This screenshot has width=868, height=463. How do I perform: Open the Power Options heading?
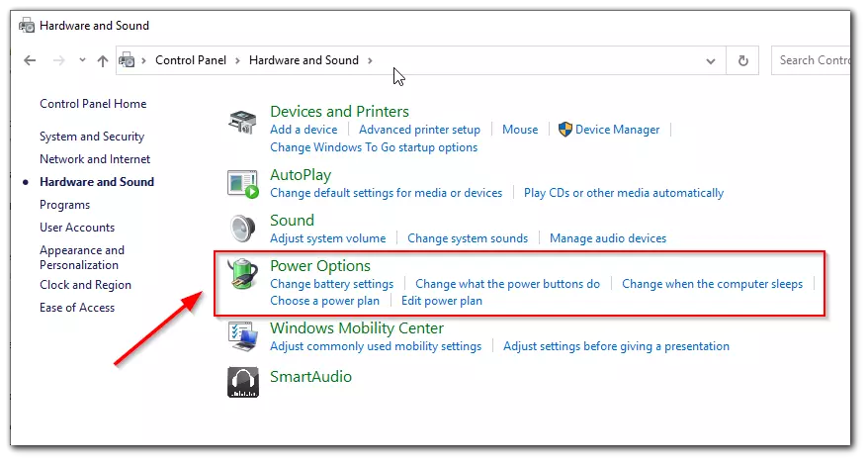pyautogui.click(x=320, y=266)
